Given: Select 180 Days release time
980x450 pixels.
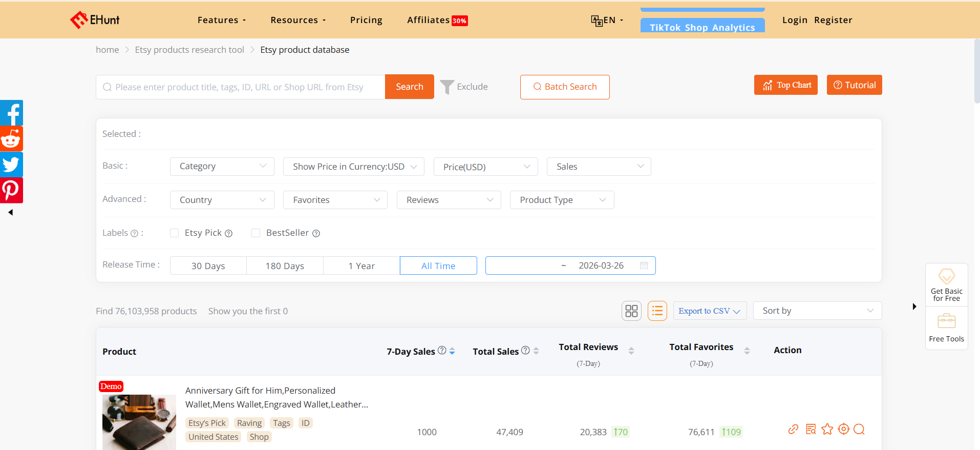Looking at the screenshot, I should point(285,265).
